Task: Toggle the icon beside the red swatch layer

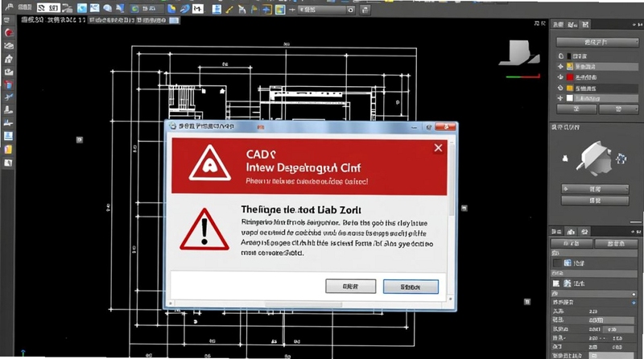Action: click(560, 77)
